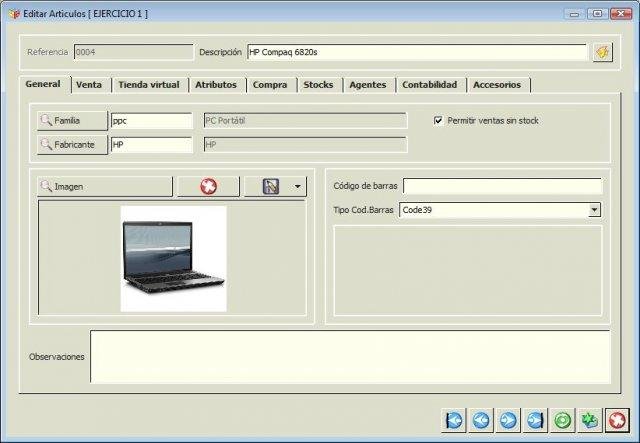The image size is (640, 443).
Task: Open the Accesorios tab
Action: point(497,85)
